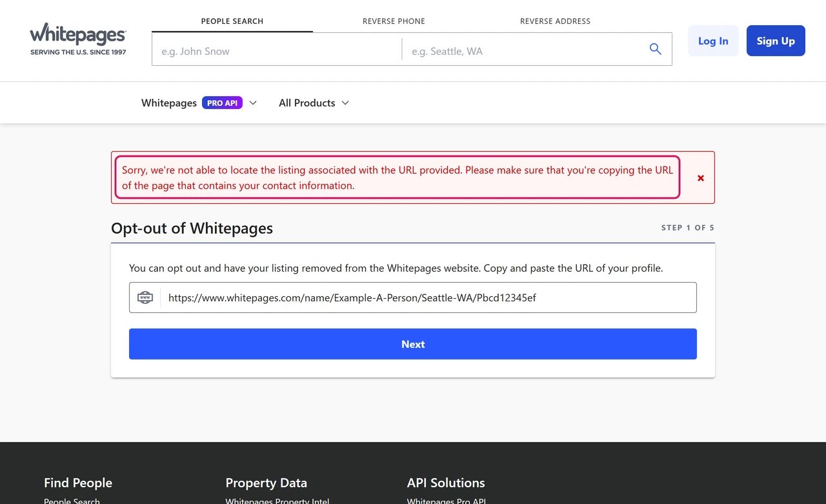This screenshot has width=826, height=504.
Task: Click the red error message text
Action: [x=398, y=177]
